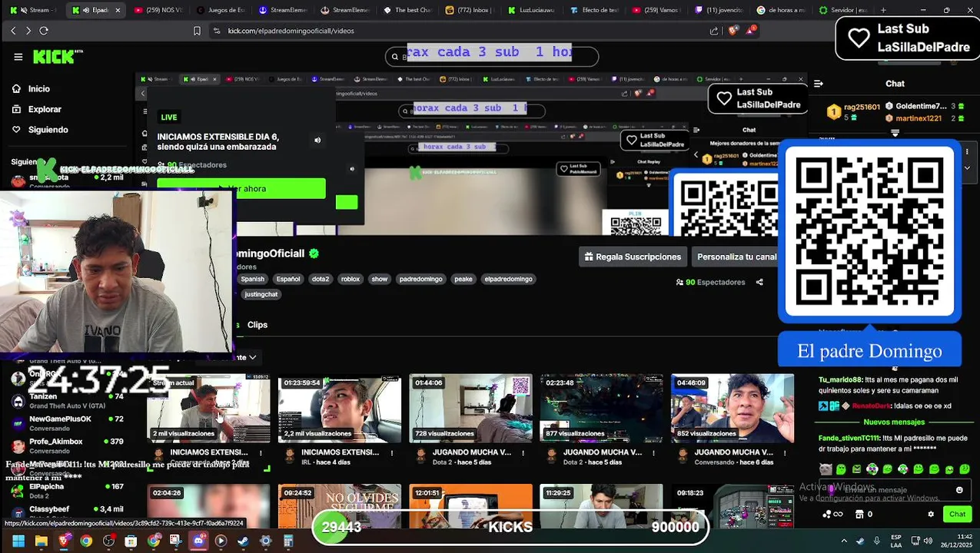Click the 'Ver ahora' watch now button
Viewport: 980px width, 553px height.
[241, 189]
